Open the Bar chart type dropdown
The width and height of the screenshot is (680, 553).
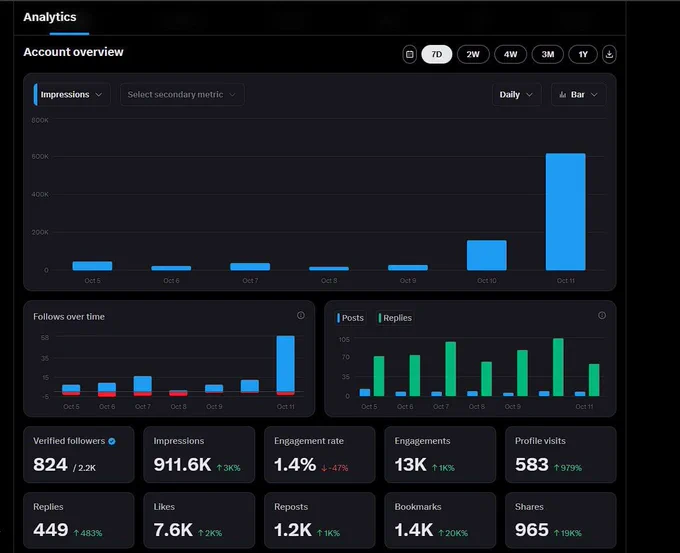point(578,95)
